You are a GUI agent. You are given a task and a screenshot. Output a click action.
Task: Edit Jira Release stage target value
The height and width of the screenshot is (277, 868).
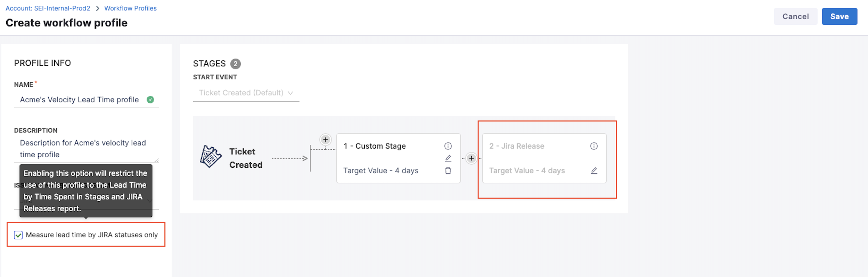(594, 171)
